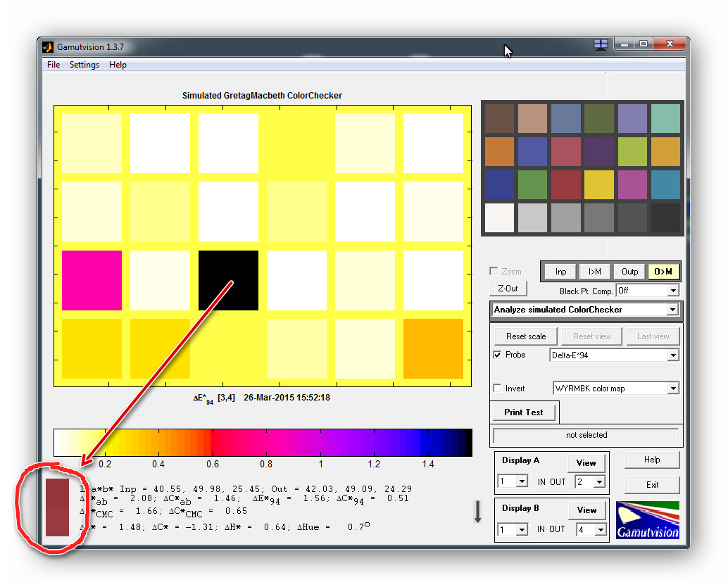This screenshot has height=587, width=728.
Task: Click the Gamutvision title bar app icon
Action: [48, 47]
